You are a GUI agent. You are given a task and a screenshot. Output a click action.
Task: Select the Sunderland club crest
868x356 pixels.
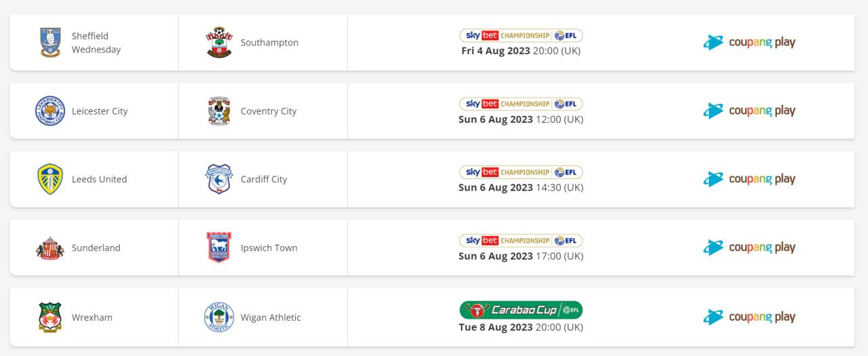50,248
